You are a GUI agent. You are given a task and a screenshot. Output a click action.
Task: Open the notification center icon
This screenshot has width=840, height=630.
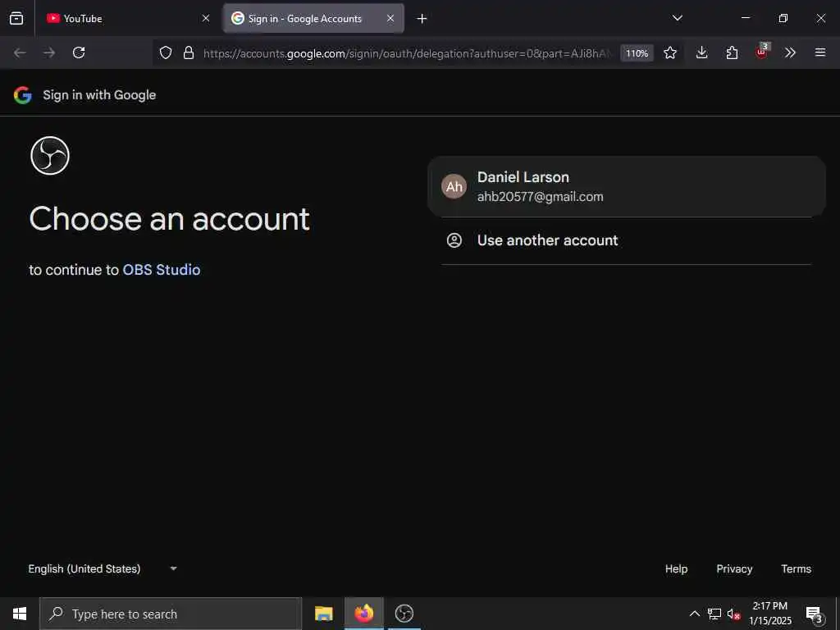pos(814,614)
